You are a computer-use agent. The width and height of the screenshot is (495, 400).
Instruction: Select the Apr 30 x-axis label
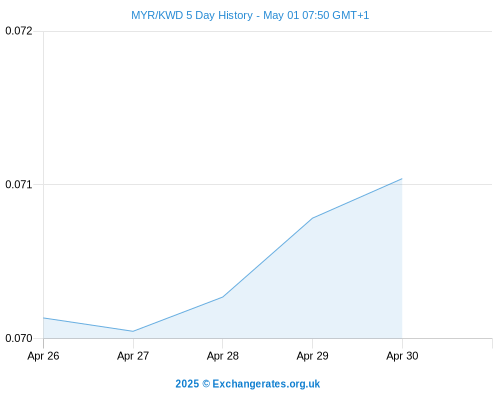click(402, 356)
